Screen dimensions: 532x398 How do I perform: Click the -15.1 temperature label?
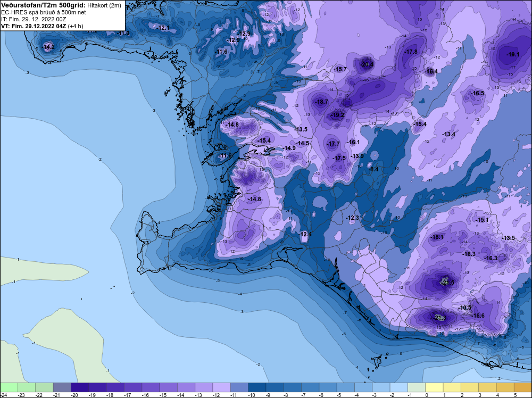[482, 220]
